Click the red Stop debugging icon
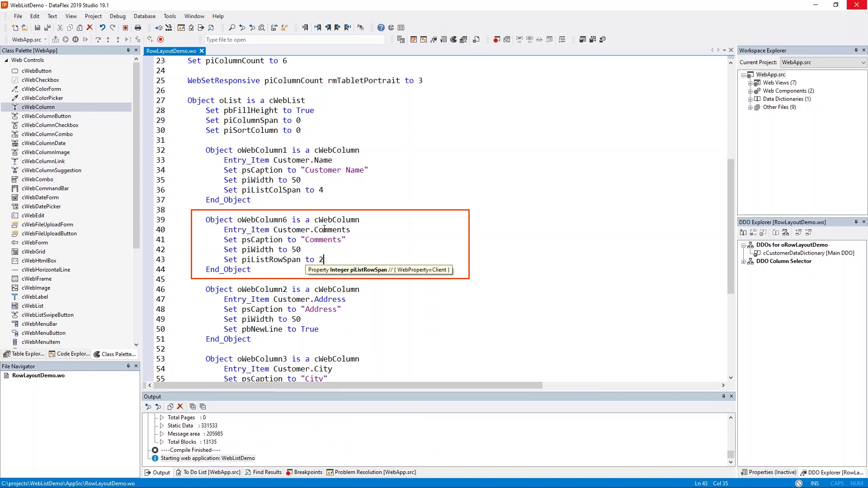 [160, 39]
